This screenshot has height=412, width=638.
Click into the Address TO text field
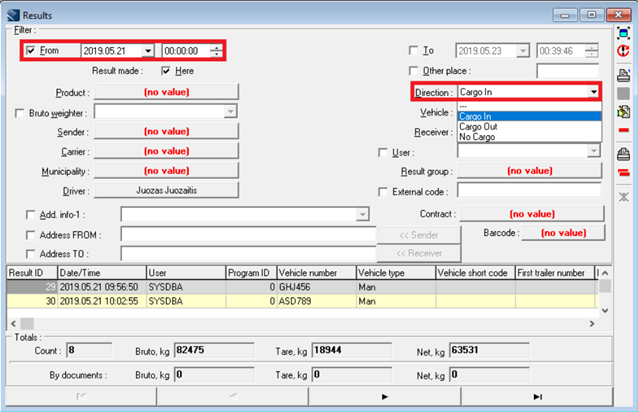pos(248,254)
